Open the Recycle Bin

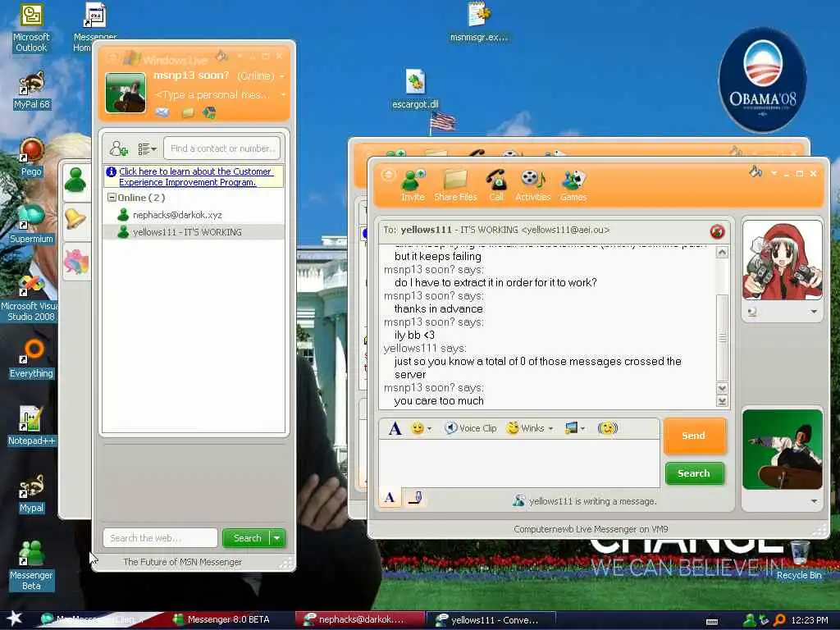click(x=799, y=560)
